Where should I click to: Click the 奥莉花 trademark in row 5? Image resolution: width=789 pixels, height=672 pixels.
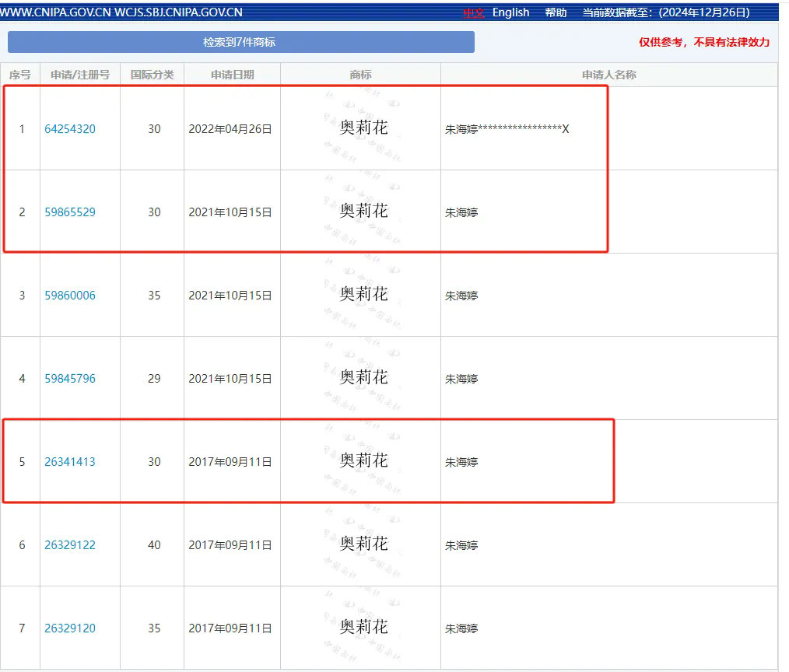(x=363, y=460)
